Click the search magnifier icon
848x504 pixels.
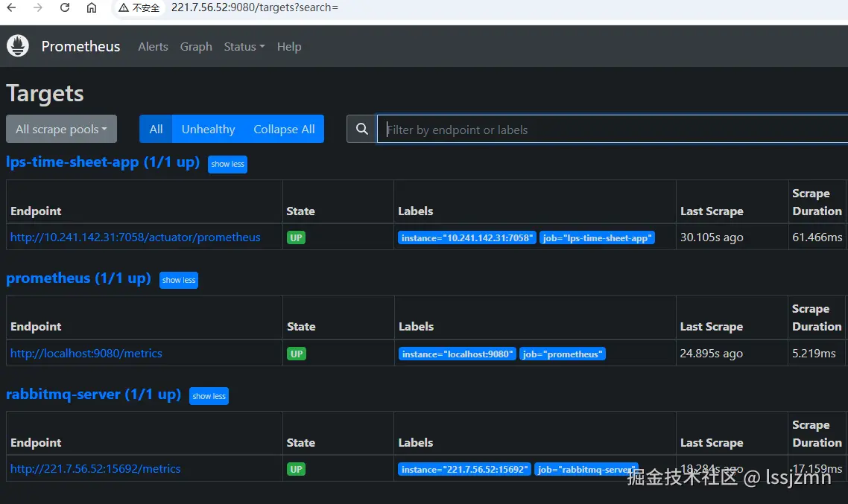(362, 129)
